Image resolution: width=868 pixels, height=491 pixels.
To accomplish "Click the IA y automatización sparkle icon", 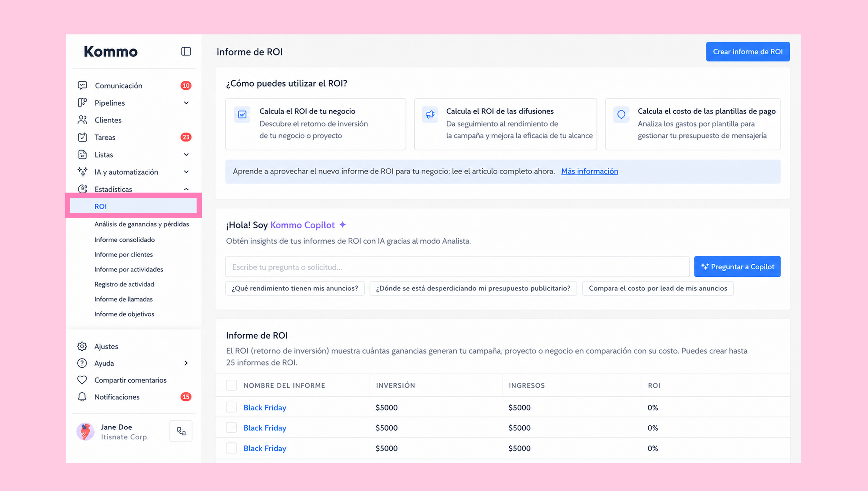I will pyautogui.click(x=82, y=172).
